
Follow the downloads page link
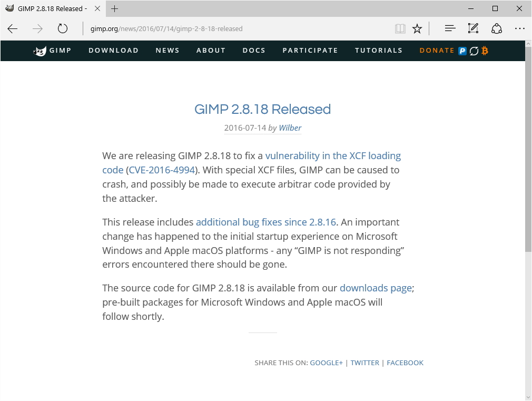pyautogui.click(x=376, y=288)
